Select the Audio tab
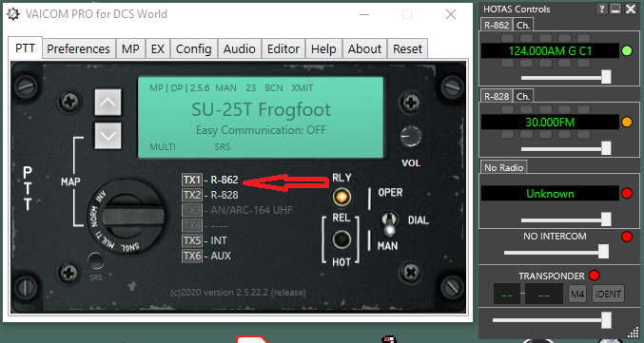Viewport: 644px width, 343px height. [240, 48]
